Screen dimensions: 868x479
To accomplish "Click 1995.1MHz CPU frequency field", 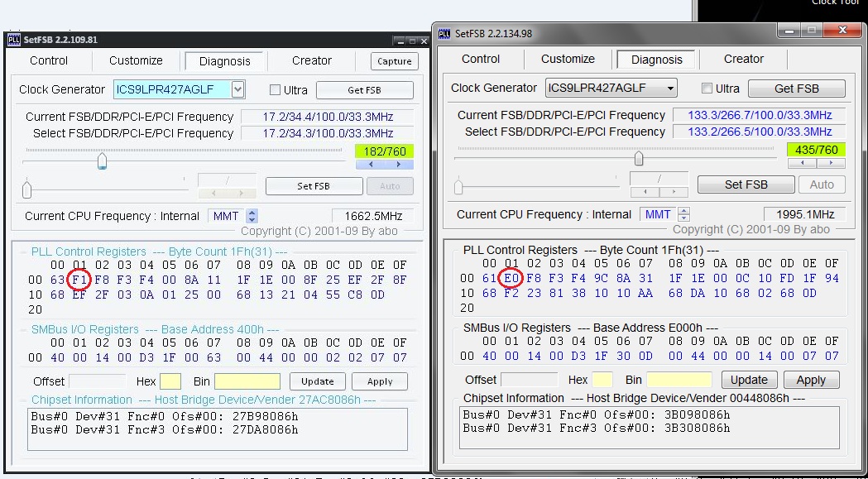I will pyautogui.click(x=804, y=214).
